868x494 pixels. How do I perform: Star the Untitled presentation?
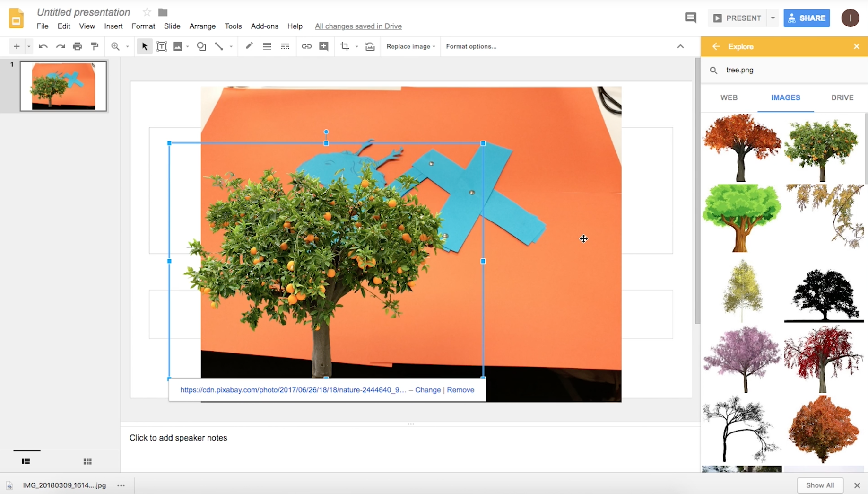[147, 12]
